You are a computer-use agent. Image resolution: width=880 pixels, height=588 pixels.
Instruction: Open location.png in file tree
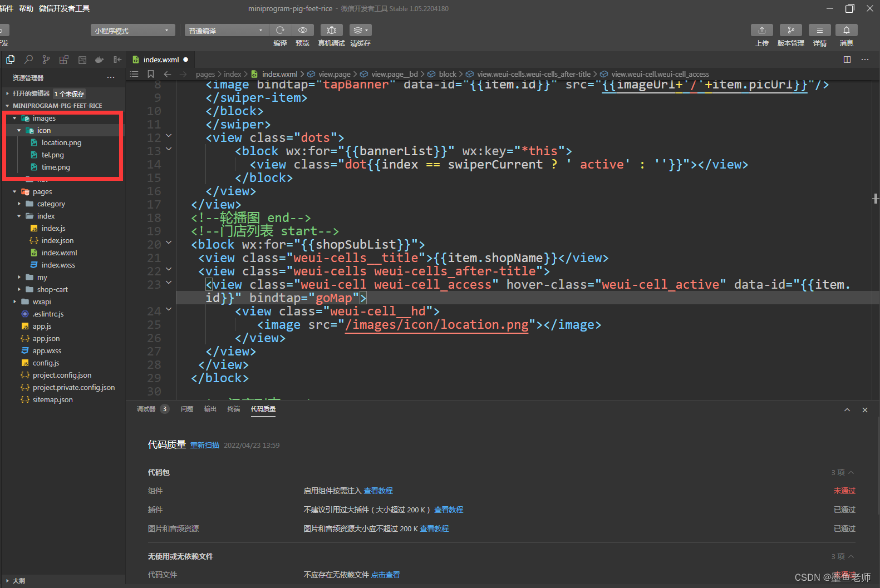point(61,142)
